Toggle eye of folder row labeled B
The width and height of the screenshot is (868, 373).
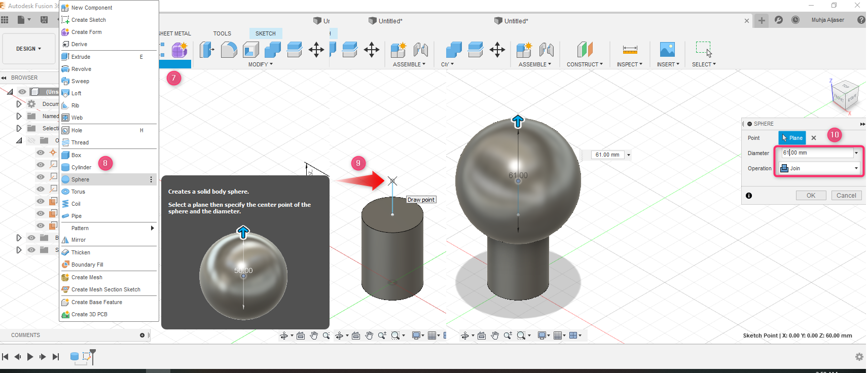[x=31, y=238]
